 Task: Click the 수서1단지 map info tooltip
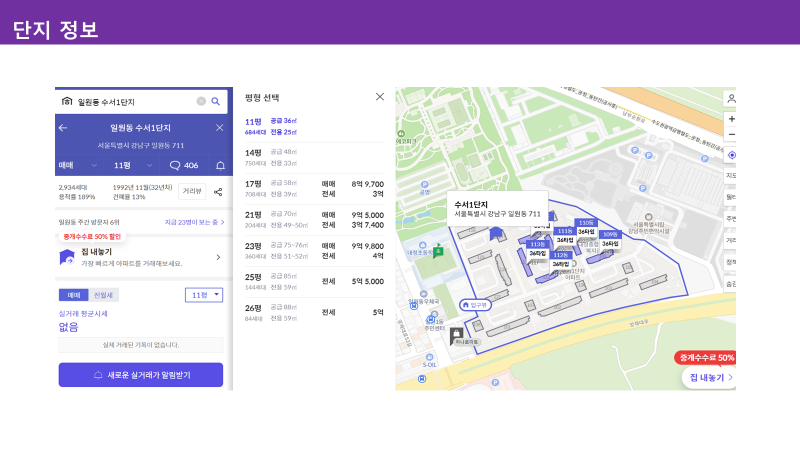[x=497, y=209]
